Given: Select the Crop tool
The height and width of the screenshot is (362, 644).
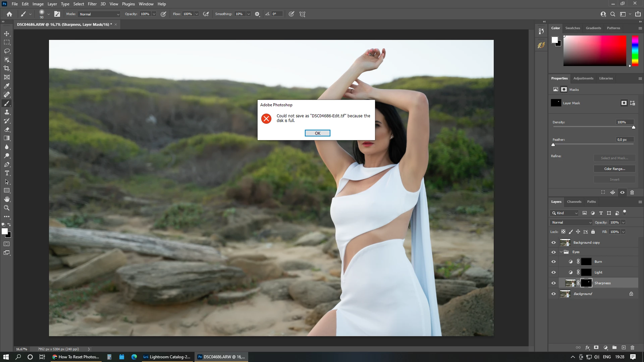Looking at the screenshot, I should [7, 68].
